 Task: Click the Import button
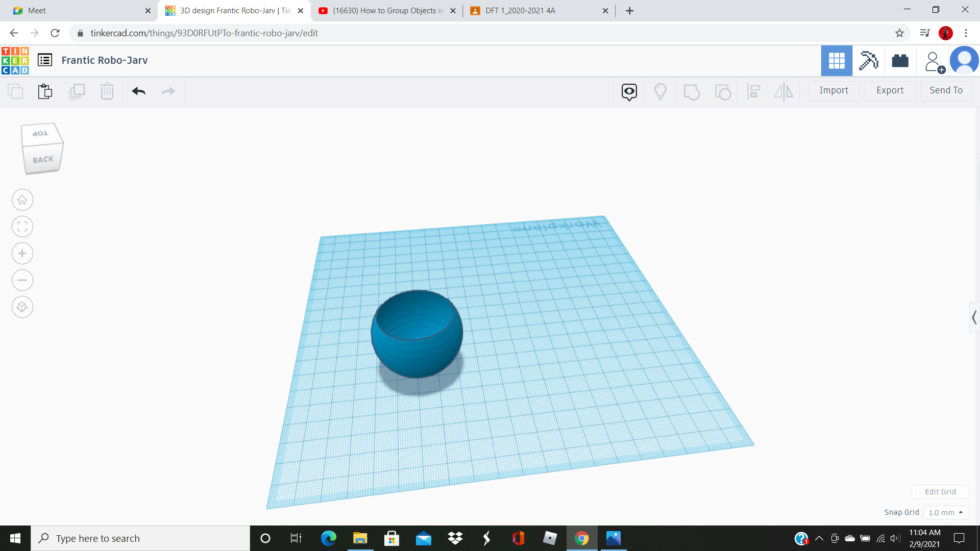(x=834, y=90)
